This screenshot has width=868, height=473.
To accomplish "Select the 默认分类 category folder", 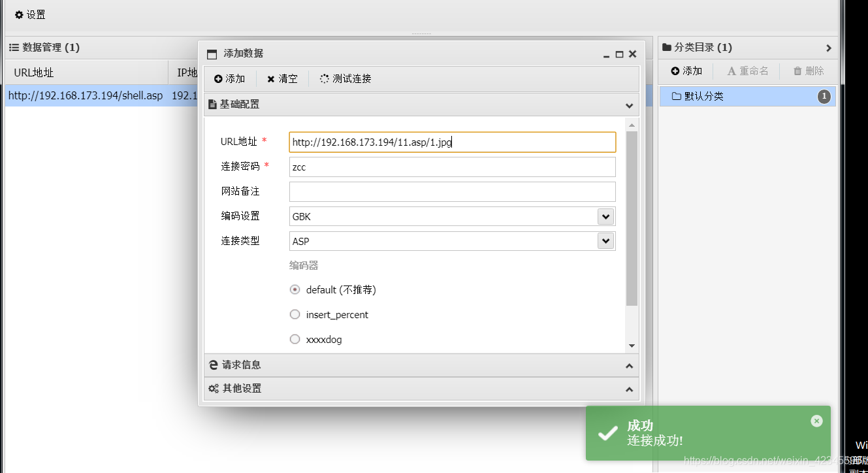I will point(747,96).
